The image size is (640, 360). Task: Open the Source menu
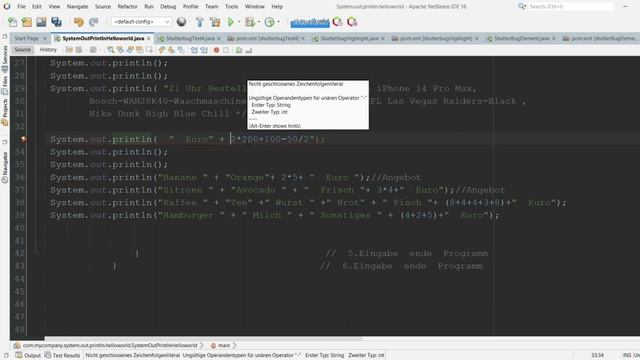(102, 7)
